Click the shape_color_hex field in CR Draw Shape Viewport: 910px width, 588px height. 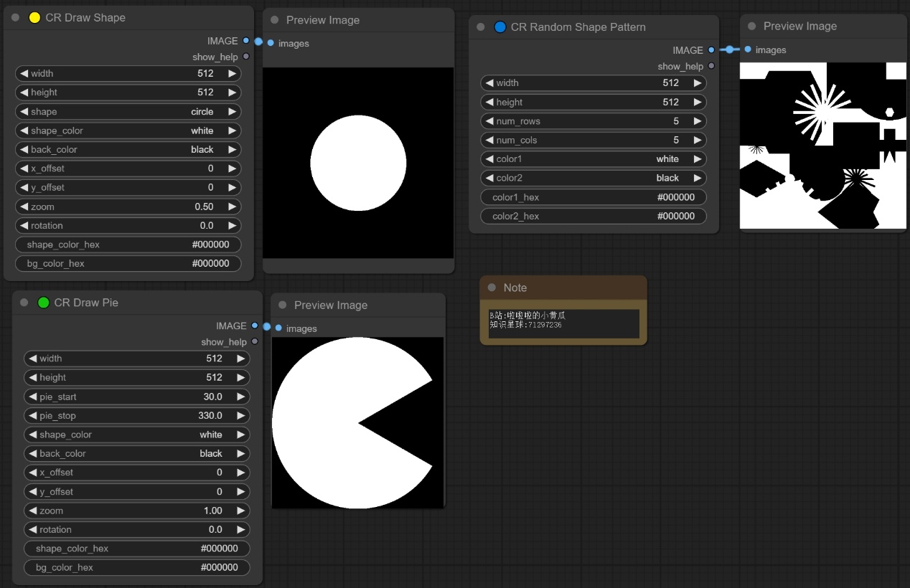tap(128, 245)
